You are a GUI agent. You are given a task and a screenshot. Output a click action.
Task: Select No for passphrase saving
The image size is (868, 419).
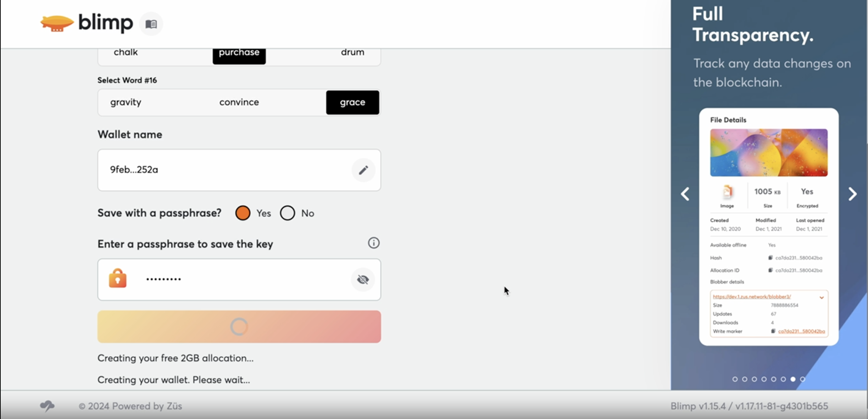[288, 213]
